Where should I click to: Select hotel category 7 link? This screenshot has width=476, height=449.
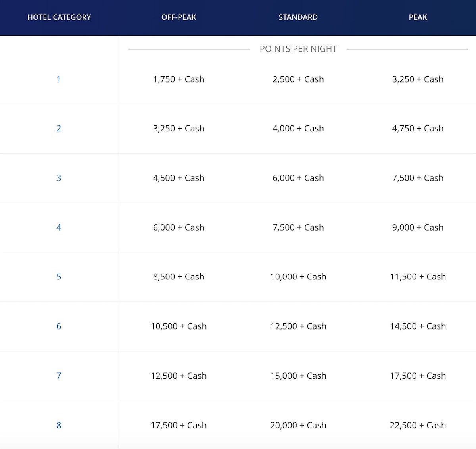(59, 376)
